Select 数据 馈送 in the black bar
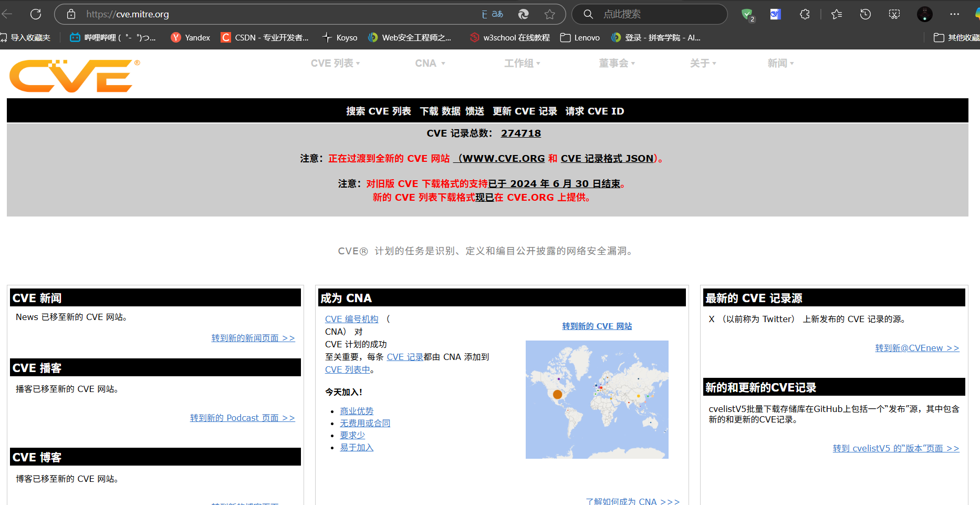Image resolution: width=980 pixels, height=505 pixels. point(463,111)
